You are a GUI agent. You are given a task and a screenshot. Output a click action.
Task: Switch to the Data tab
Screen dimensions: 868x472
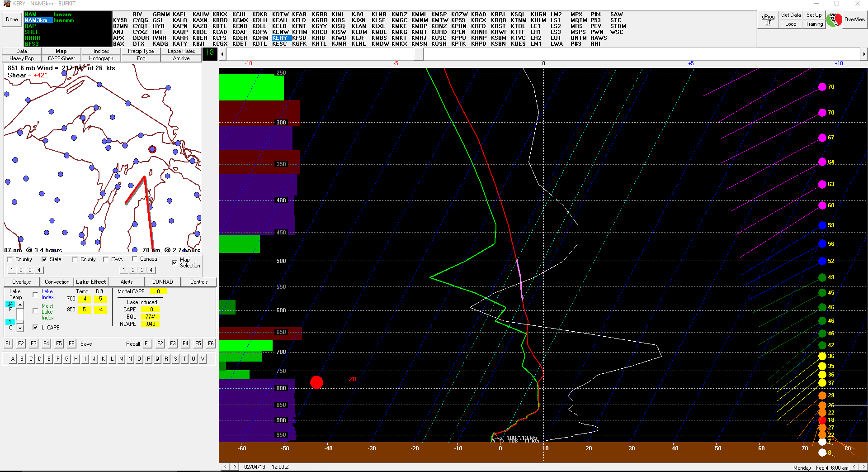point(22,51)
